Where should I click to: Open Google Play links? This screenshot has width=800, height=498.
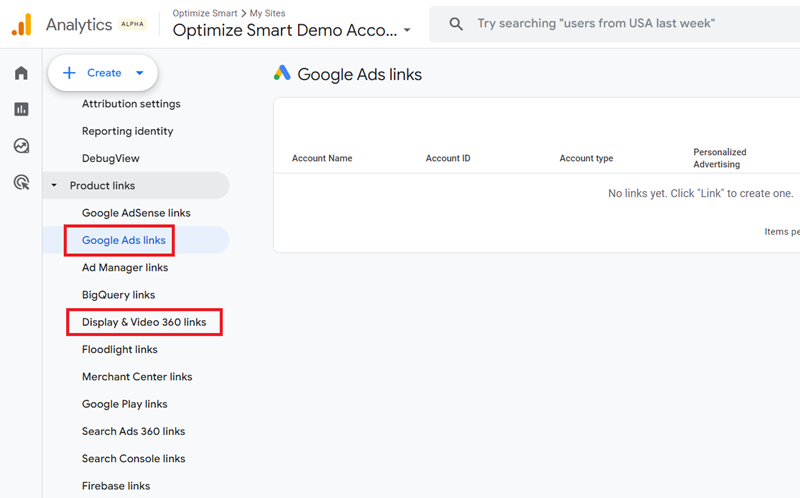click(x=124, y=404)
